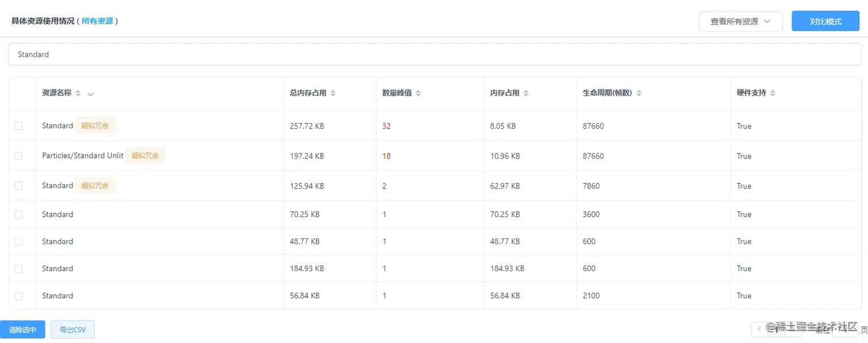Click the previous page arrow icon
The image size is (868, 343).
758,329
